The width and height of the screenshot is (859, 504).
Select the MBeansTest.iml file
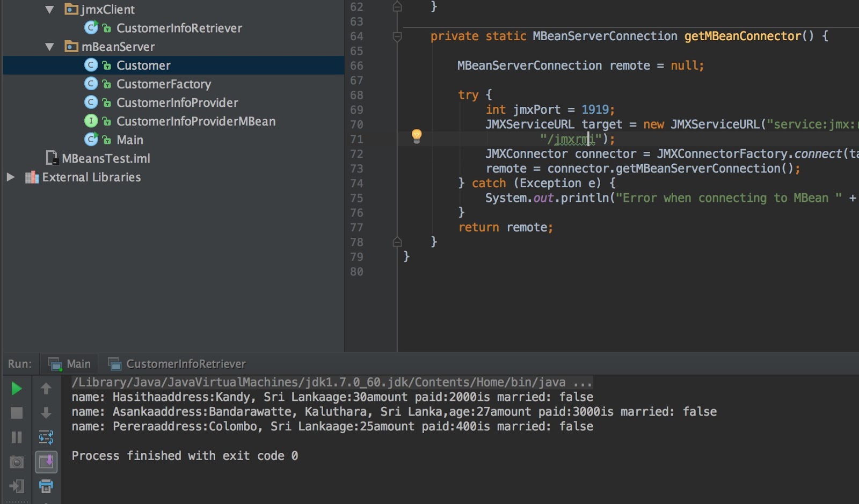[x=105, y=158]
